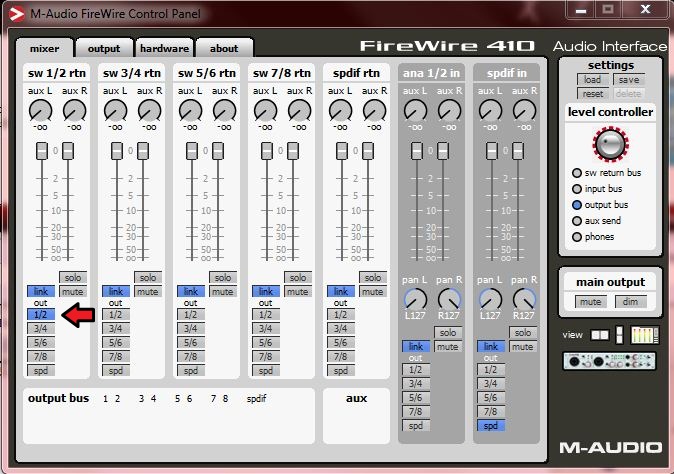674x474 pixels.
Task: Select the aux send radio button
Action: [x=577, y=221]
